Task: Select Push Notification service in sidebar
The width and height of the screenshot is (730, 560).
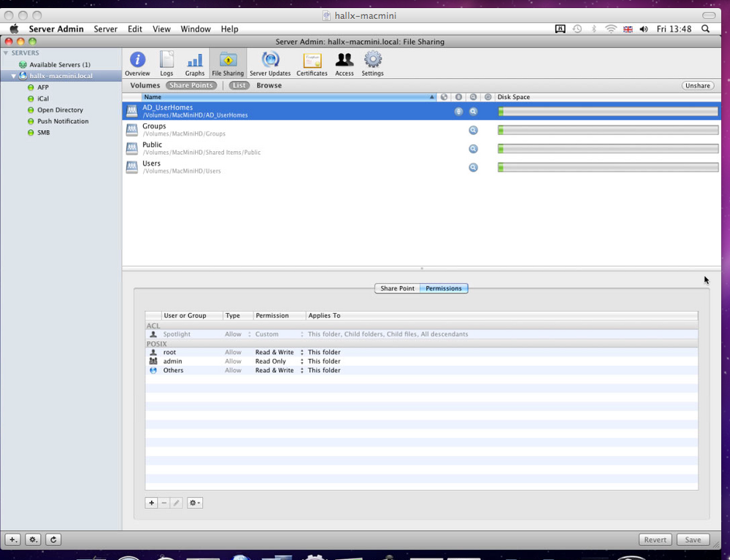Action: point(62,121)
